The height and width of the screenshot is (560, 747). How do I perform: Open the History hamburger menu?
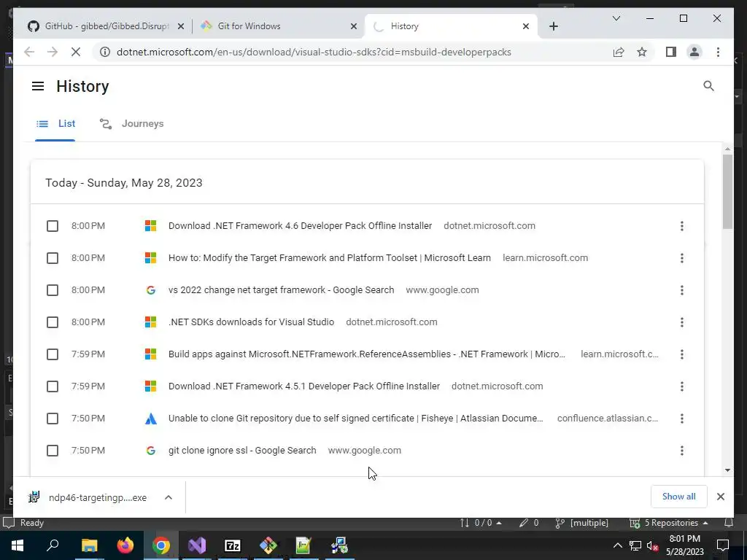pos(38,86)
